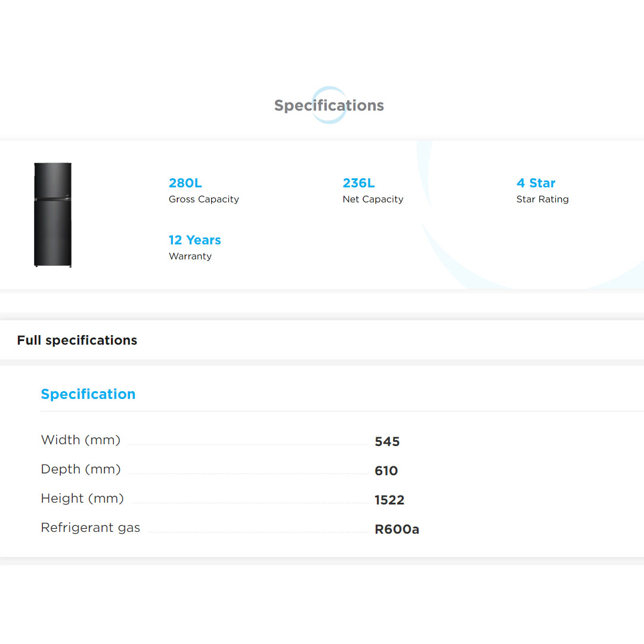The height and width of the screenshot is (644, 644).
Task: Click the Gross Capacity label
Action: 203,200
